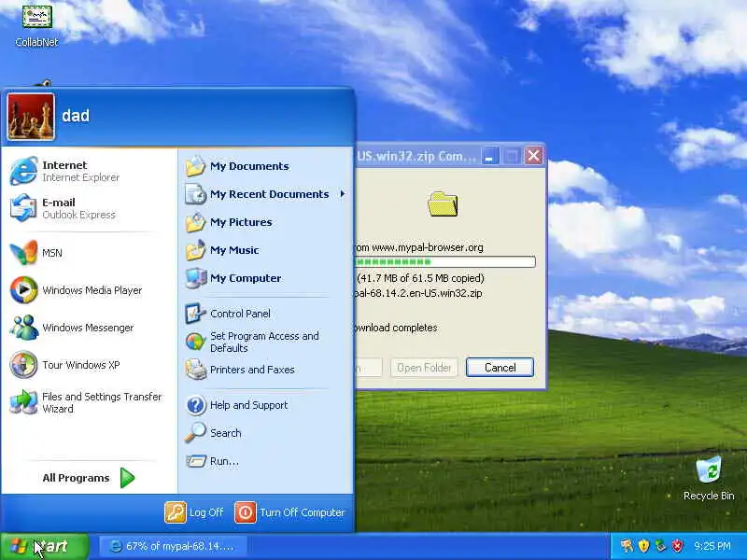This screenshot has height=560, width=747.
Task: Switch to the 67% of mypal taskbar button
Action: click(x=173, y=546)
